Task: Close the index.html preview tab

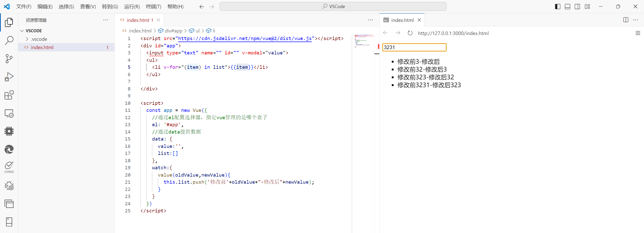Action: pos(419,20)
